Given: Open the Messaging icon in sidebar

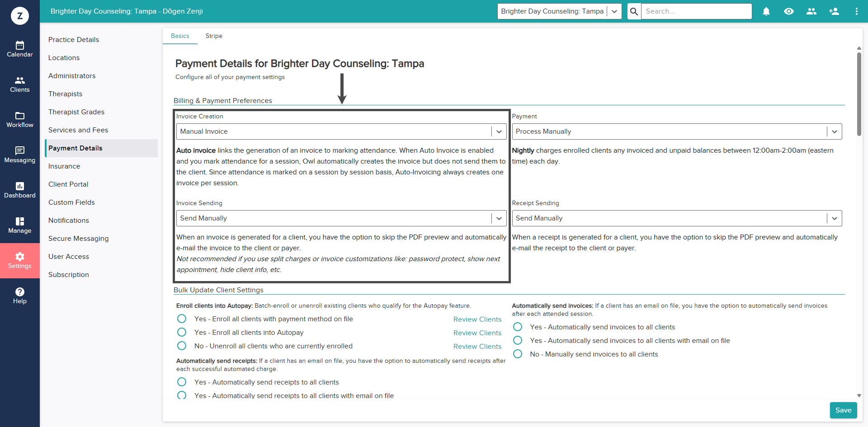Looking at the screenshot, I should pyautogui.click(x=20, y=151).
